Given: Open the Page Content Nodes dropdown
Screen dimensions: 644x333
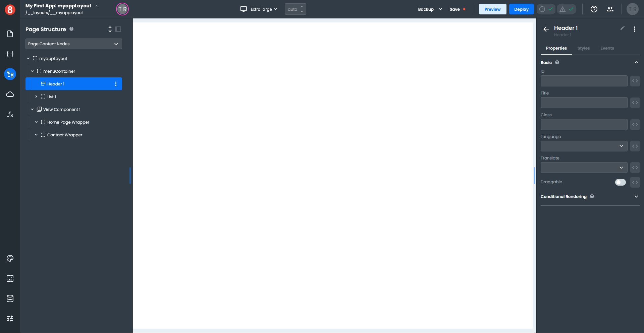Looking at the screenshot, I should coord(73,44).
